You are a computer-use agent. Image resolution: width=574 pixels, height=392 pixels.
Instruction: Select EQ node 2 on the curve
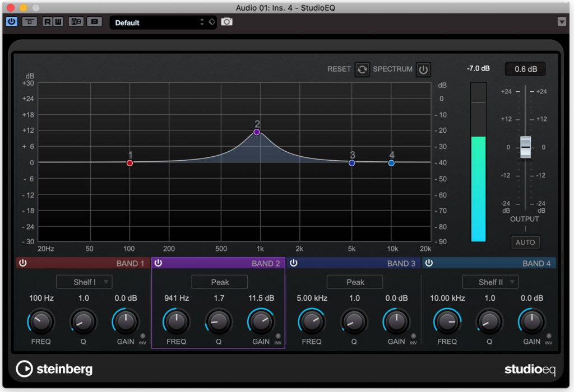pyautogui.click(x=256, y=132)
